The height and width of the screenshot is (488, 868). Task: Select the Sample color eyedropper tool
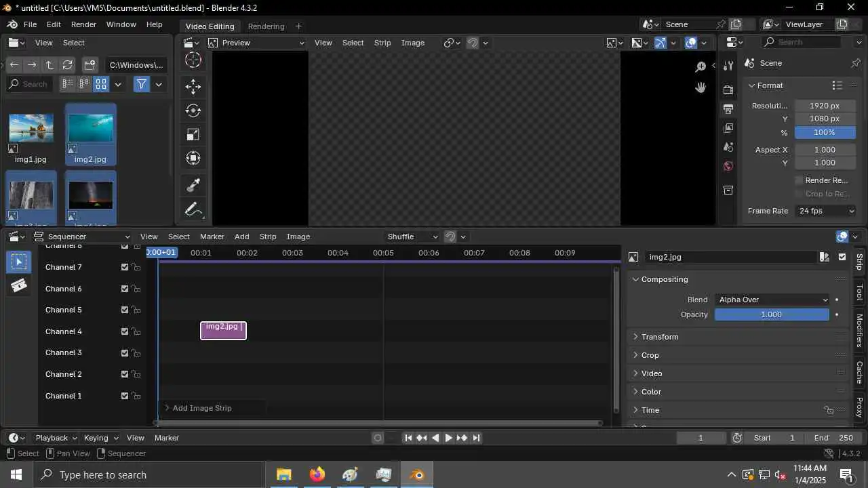(x=193, y=184)
